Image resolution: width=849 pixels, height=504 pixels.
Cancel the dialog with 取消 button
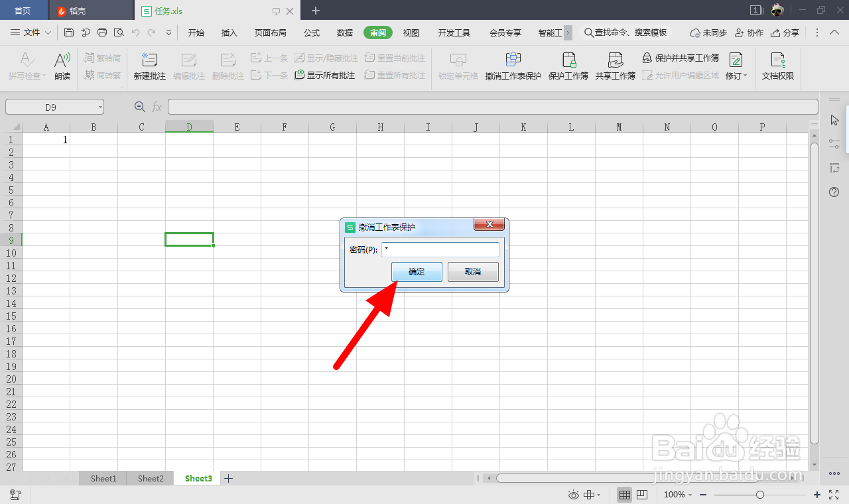coord(473,272)
